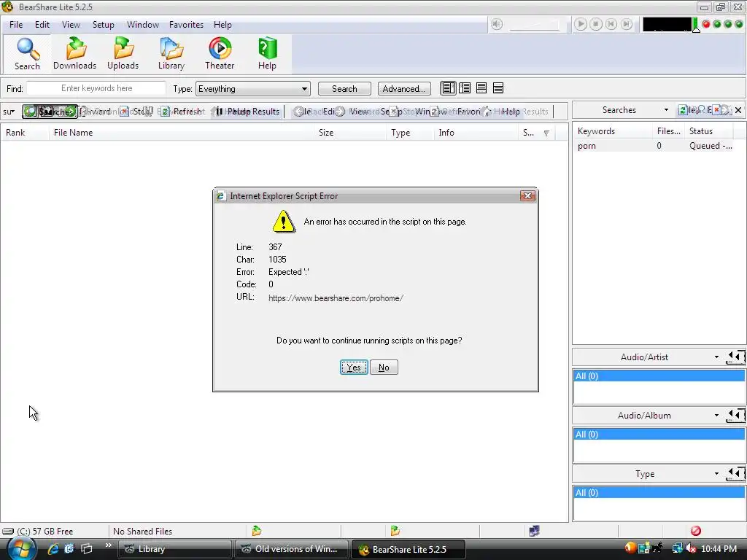
Task: Open the Edit menu
Action: 42,25
